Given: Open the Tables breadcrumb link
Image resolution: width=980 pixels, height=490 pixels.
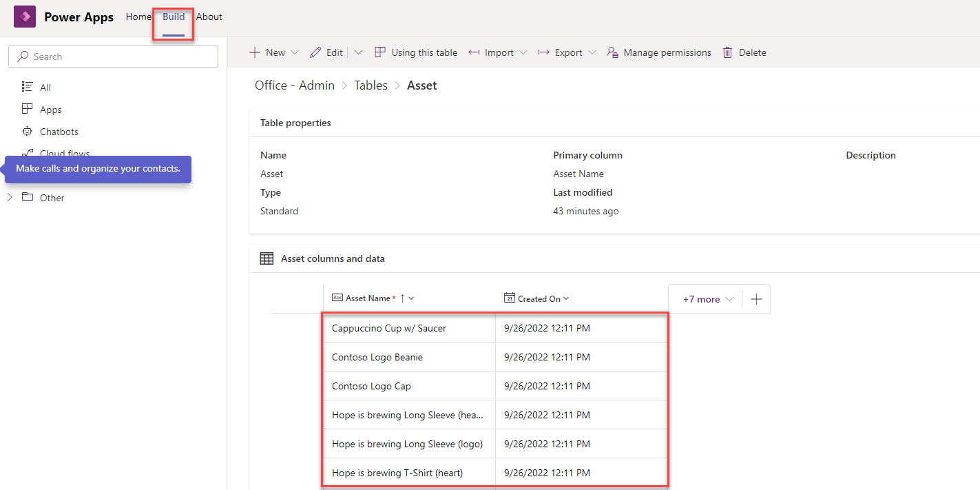Looking at the screenshot, I should [371, 85].
